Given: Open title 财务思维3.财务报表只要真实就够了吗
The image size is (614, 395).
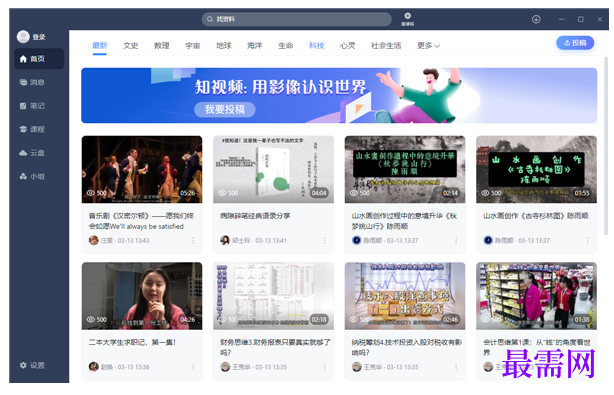Looking at the screenshot, I should tap(275, 347).
